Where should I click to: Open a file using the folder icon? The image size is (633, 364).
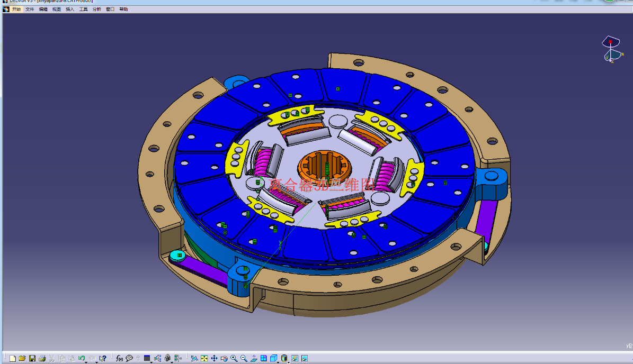[22, 358]
